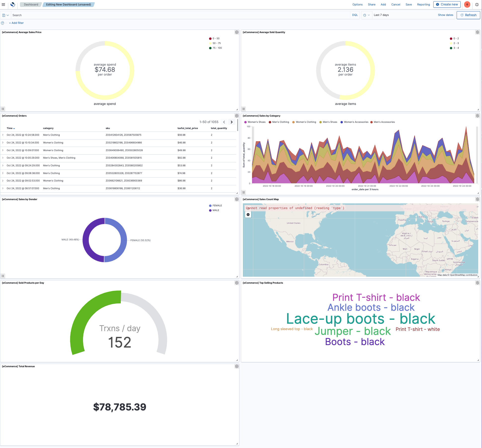Open panel options for Sales by Category

478,116
